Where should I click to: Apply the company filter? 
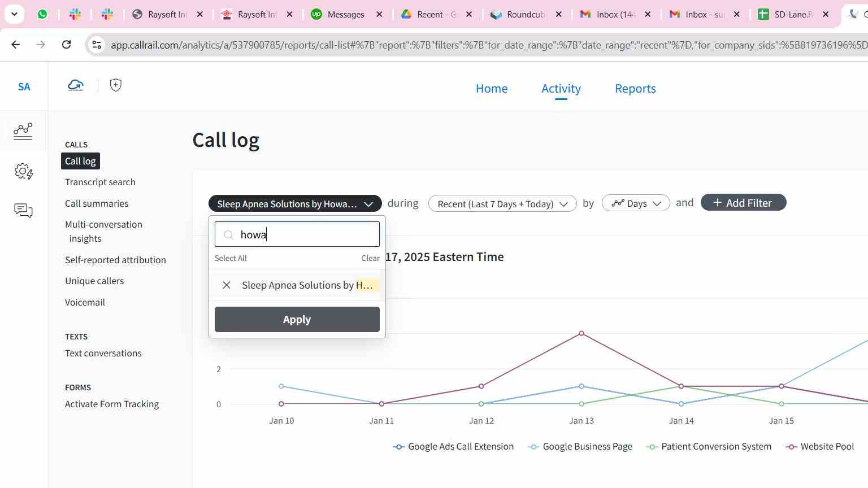(297, 319)
